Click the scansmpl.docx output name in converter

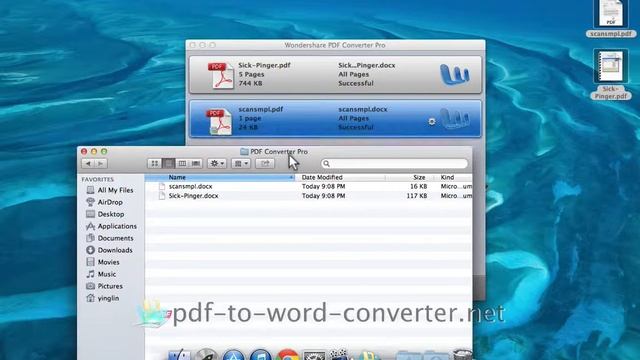[363, 109]
